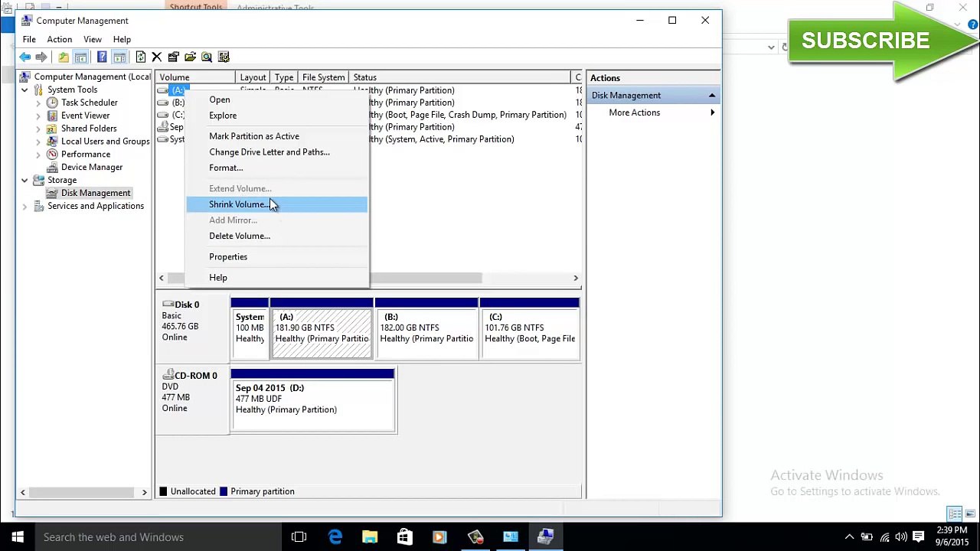Choose Change Drive Letter and Paths

[276, 152]
